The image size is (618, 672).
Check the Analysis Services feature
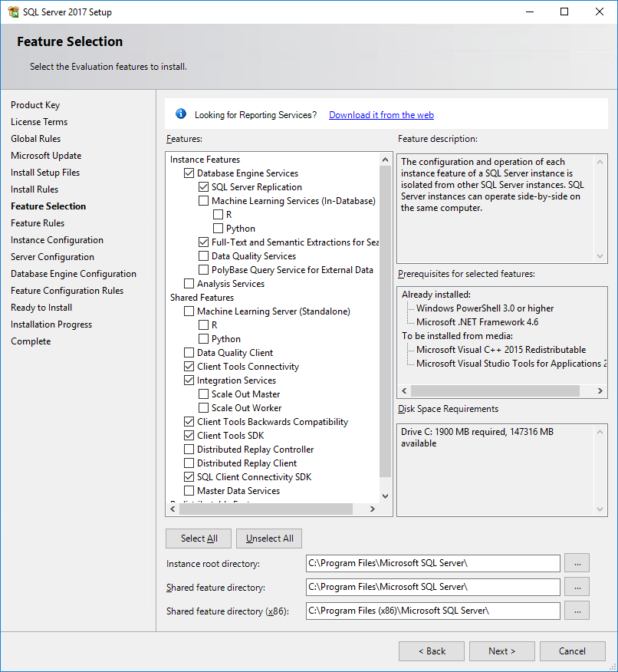pyautogui.click(x=189, y=283)
